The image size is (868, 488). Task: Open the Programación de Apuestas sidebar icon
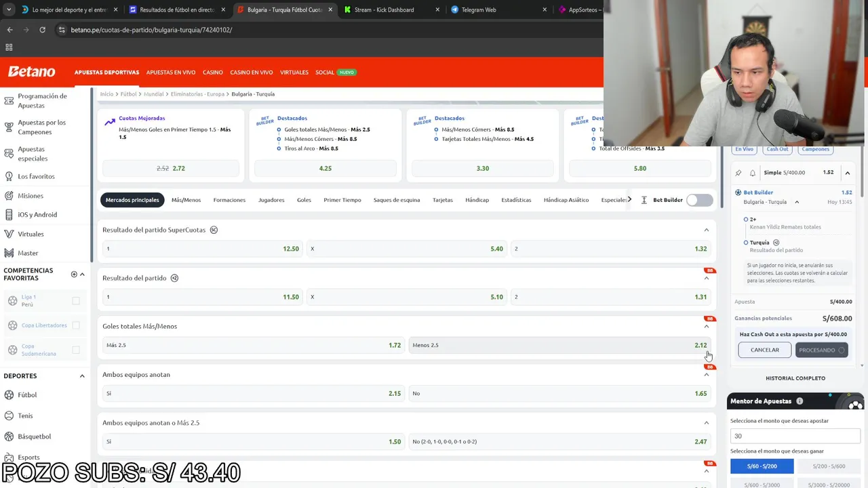click(9, 101)
